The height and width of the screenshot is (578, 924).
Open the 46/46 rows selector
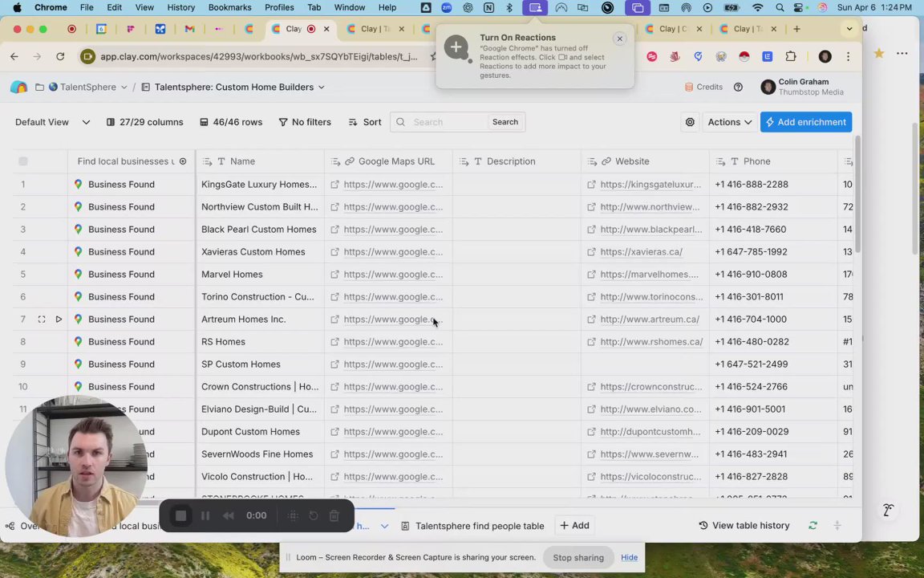[x=231, y=122]
